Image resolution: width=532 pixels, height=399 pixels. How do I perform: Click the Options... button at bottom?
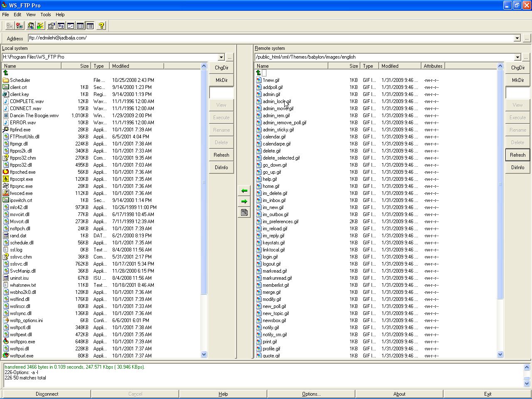point(311,394)
